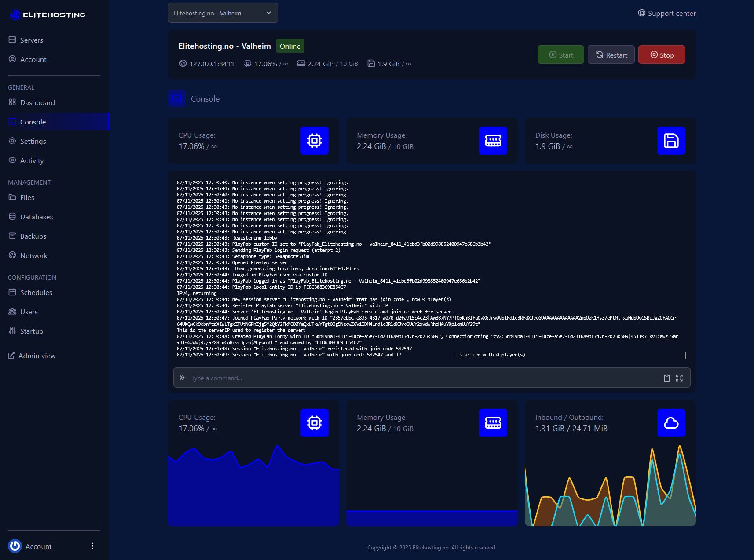The height and width of the screenshot is (560, 754).
Task: Select Console in the sidebar
Action: click(54, 122)
